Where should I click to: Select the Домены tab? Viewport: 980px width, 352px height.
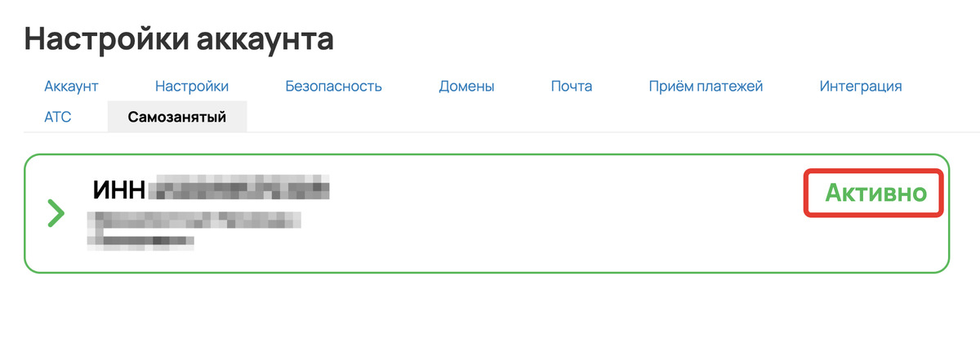coord(466,86)
